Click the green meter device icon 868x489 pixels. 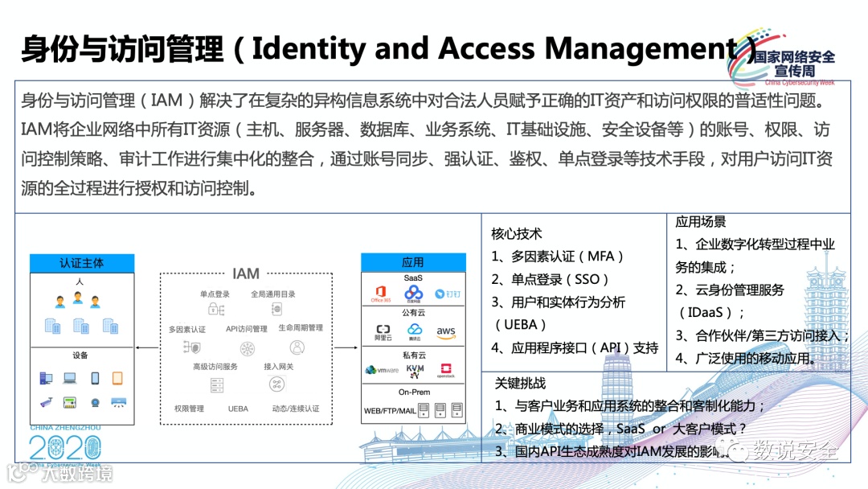coord(70,403)
